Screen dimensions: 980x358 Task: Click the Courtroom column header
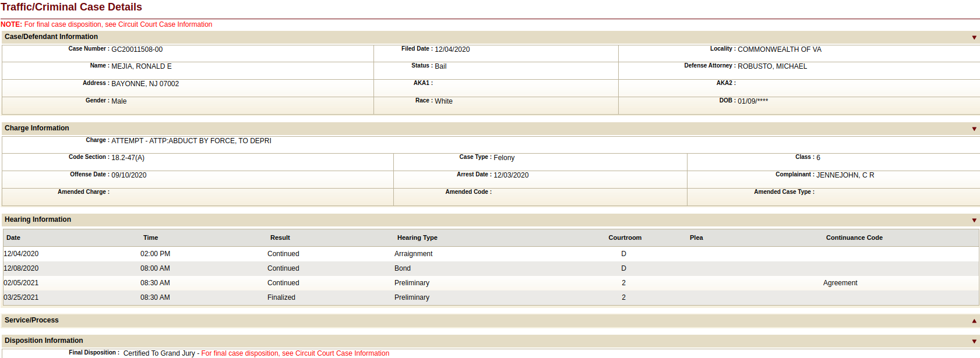pyautogui.click(x=625, y=238)
